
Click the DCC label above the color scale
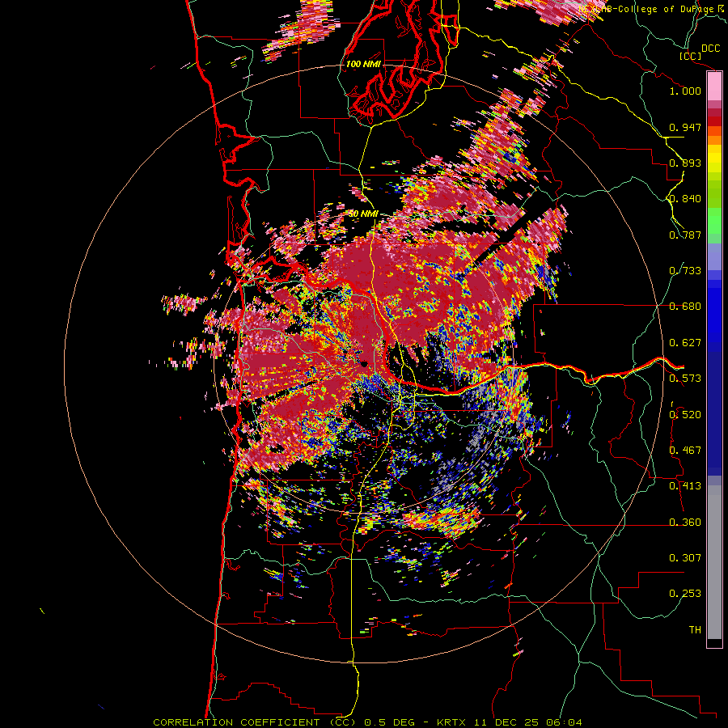(x=710, y=49)
